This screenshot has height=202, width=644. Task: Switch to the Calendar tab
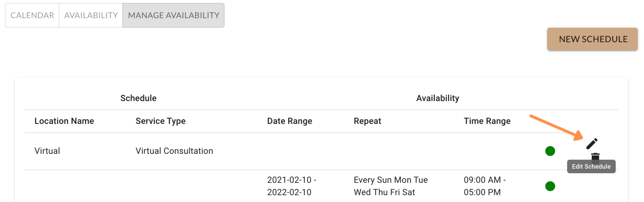tap(32, 15)
